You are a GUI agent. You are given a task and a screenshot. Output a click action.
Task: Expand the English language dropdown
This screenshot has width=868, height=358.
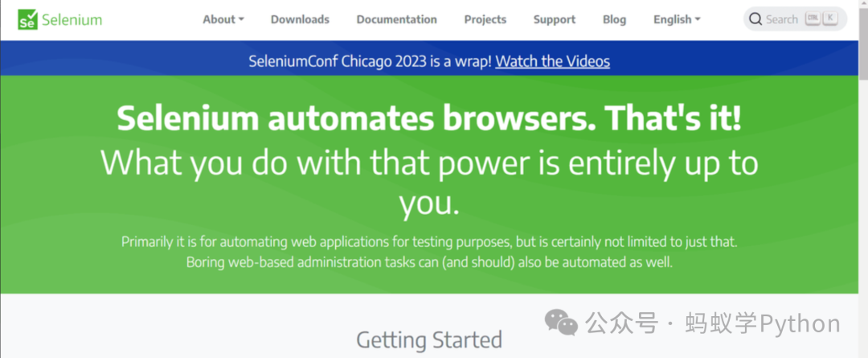677,19
